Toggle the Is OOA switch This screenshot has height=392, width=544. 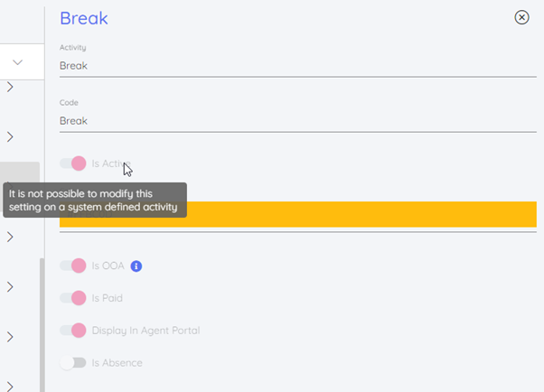(72, 266)
